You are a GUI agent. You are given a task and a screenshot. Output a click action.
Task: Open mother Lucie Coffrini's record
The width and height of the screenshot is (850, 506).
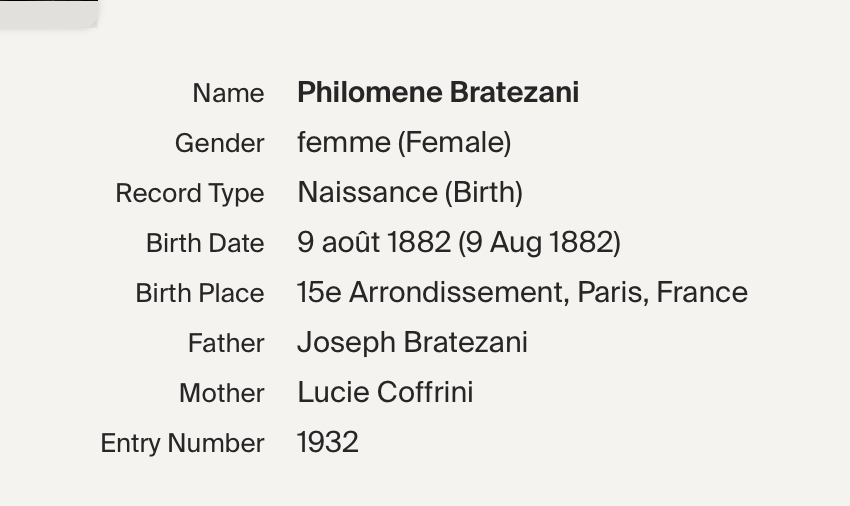click(x=385, y=393)
